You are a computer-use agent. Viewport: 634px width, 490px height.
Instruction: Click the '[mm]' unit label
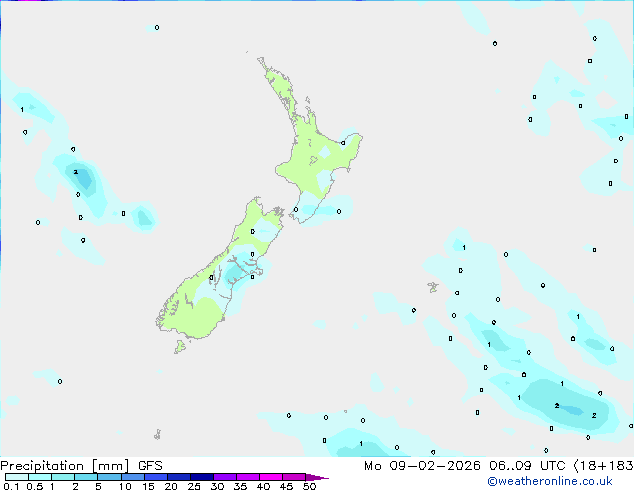click(110, 466)
